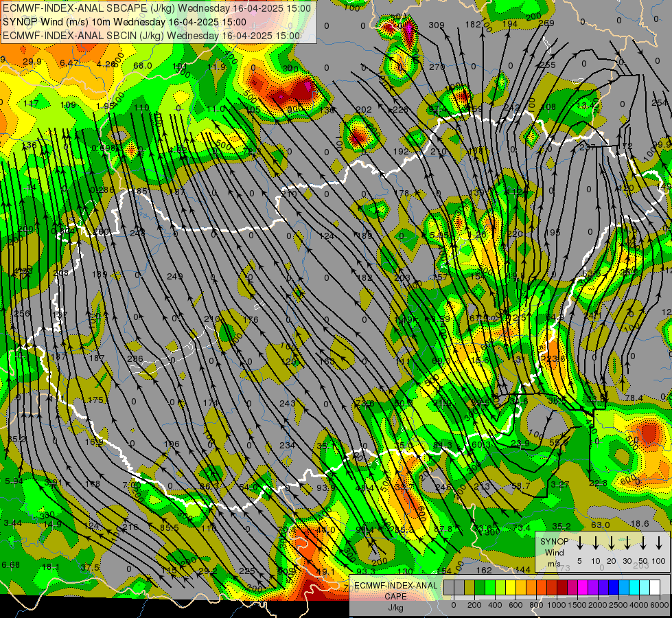Screen dimensions: 672x618
Task: Click the SBCIN title line
Action: click(151, 36)
